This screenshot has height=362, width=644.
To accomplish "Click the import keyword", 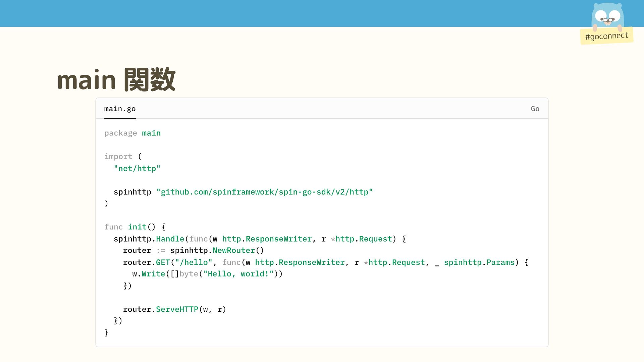I will click(x=118, y=157).
